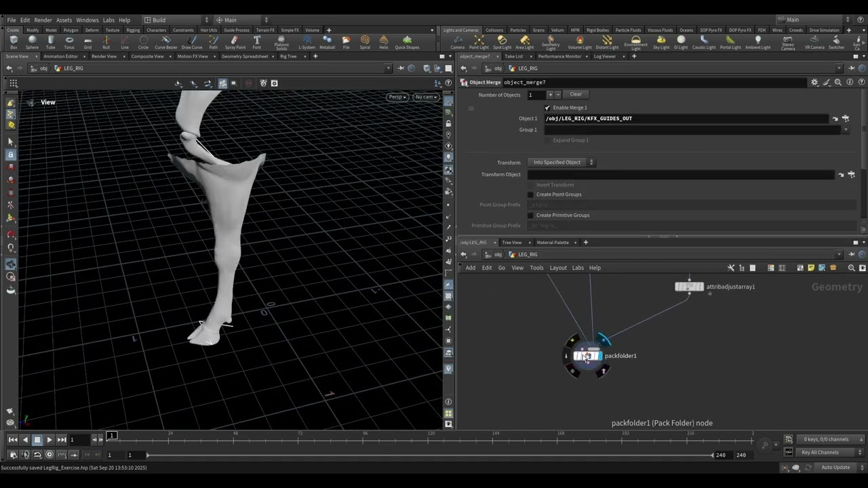Open the Rigging shelf tab
The height and width of the screenshot is (488, 868).
[x=133, y=30]
